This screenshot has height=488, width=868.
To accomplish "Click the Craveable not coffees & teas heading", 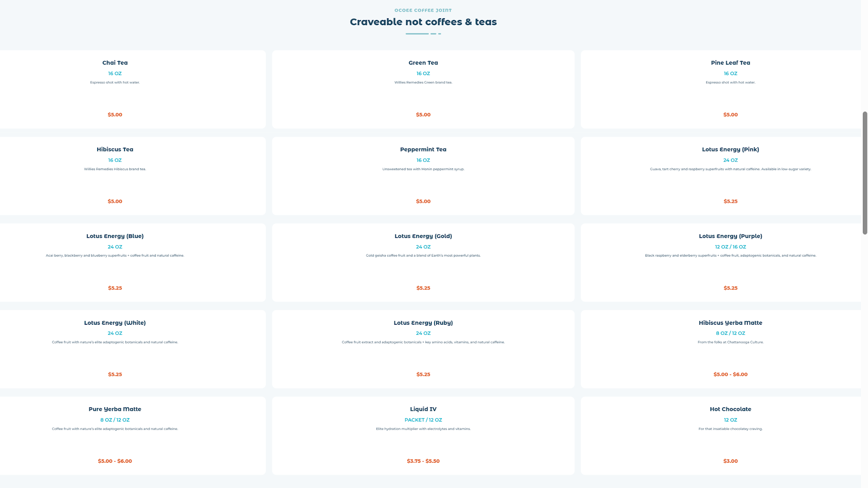I will tap(423, 22).
